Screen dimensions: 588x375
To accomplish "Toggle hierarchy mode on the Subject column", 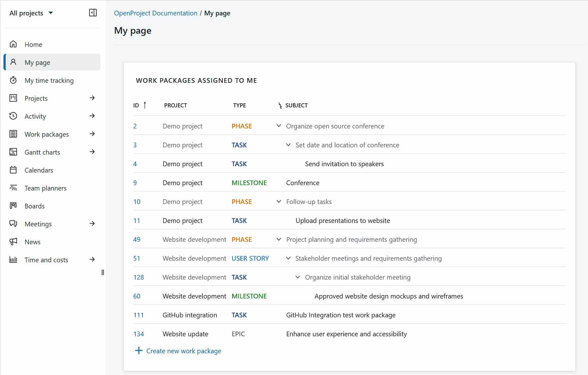I will pyautogui.click(x=280, y=105).
